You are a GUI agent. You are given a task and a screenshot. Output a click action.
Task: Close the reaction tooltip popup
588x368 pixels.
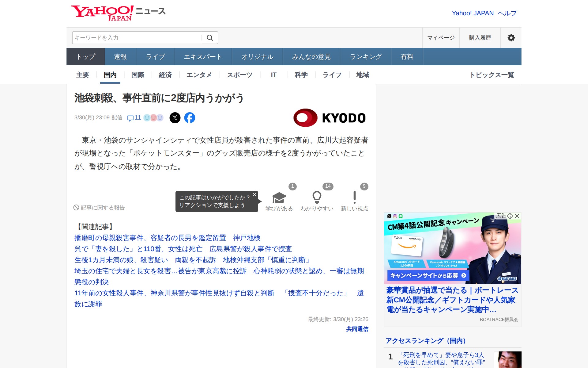tap(254, 195)
